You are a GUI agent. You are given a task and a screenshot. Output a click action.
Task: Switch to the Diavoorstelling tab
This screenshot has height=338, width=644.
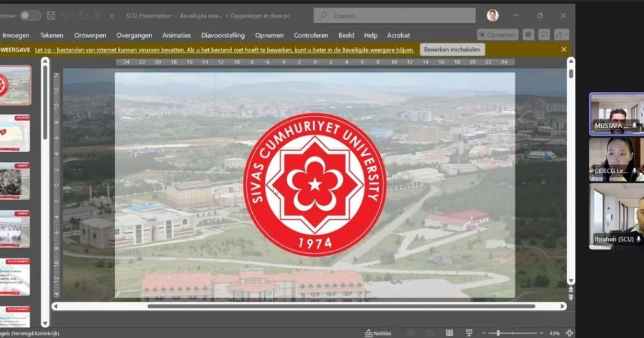[x=223, y=35]
